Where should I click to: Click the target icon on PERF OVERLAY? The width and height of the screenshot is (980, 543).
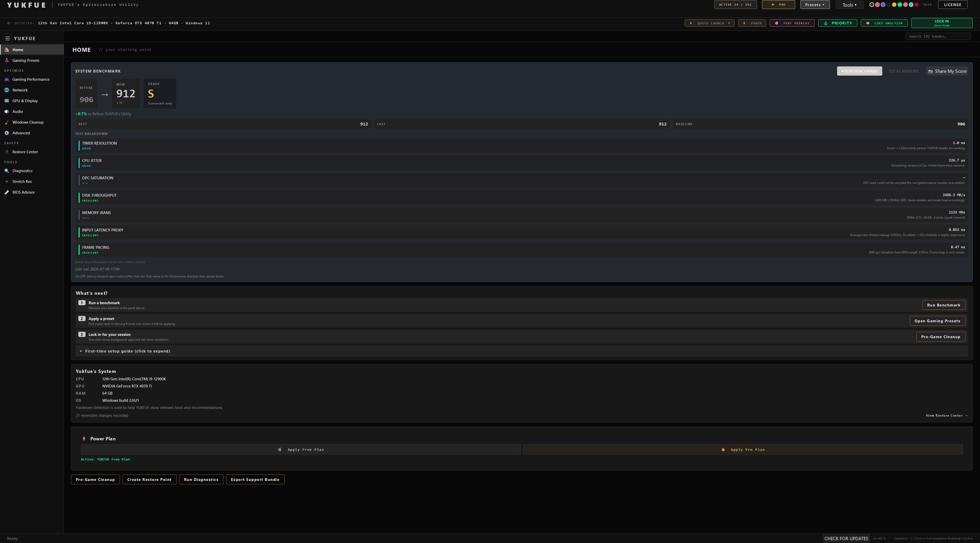[x=776, y=23]
